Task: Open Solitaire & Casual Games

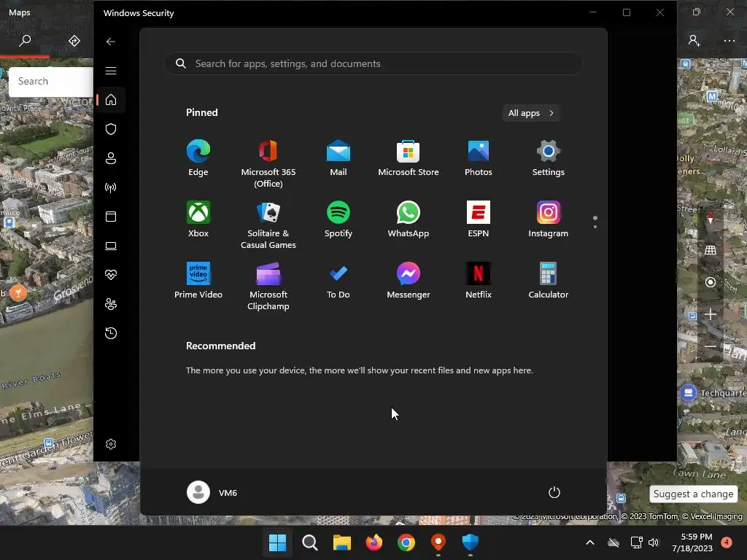Action: point(268,225)
